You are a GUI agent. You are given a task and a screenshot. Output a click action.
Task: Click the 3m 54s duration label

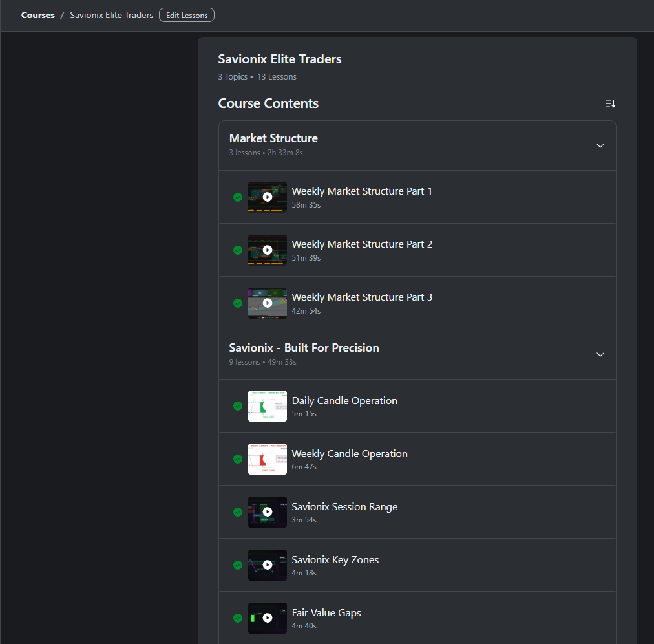(x=304, y=520)
